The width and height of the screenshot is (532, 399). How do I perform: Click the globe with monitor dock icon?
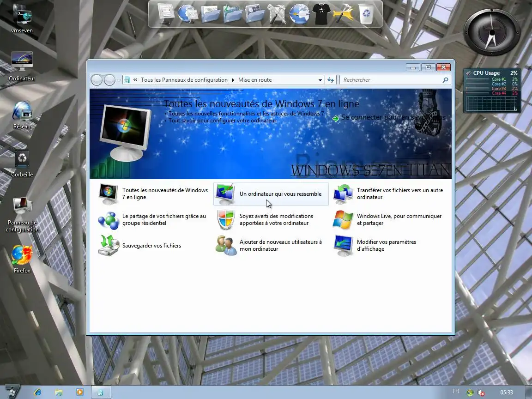tap(187, 13)
